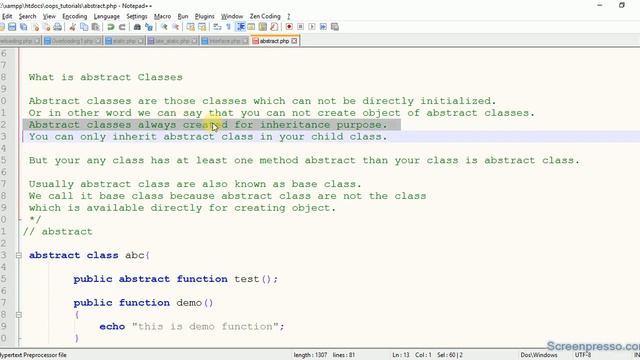Click the Save file toolbar icon

pyautogui.click(x=12, y=27)
